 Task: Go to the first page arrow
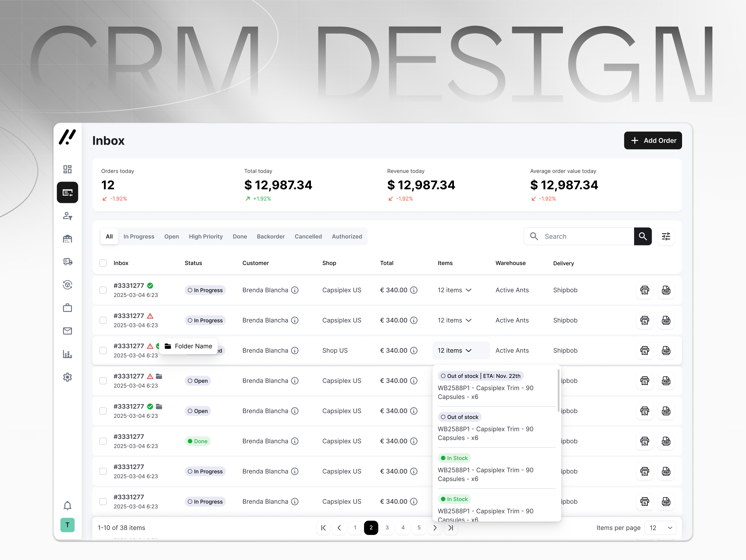tap(323, 528)
